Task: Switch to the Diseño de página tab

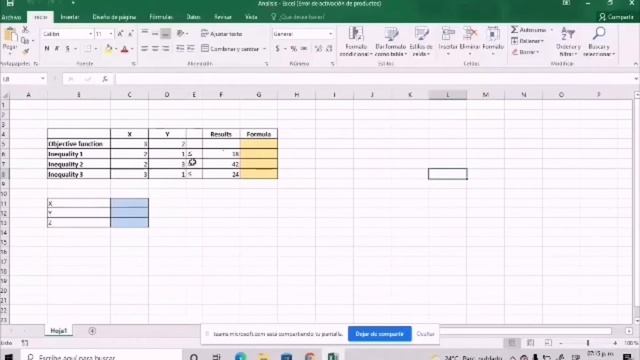Action: click(114, 17)
